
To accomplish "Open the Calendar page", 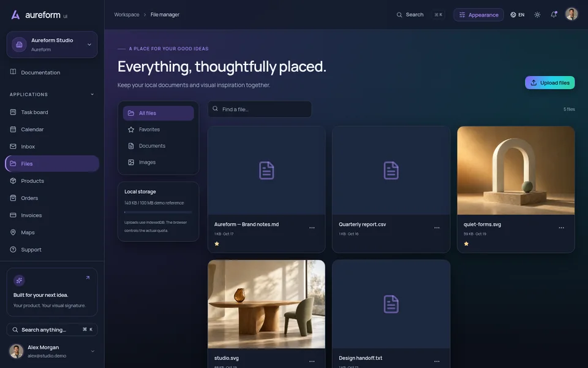I will pos(52,129).
